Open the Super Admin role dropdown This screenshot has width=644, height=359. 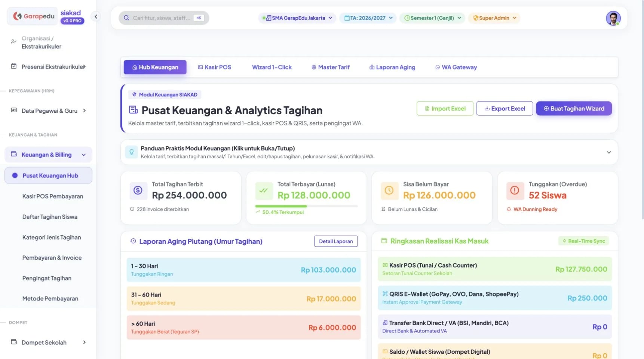tap(494, 18)
